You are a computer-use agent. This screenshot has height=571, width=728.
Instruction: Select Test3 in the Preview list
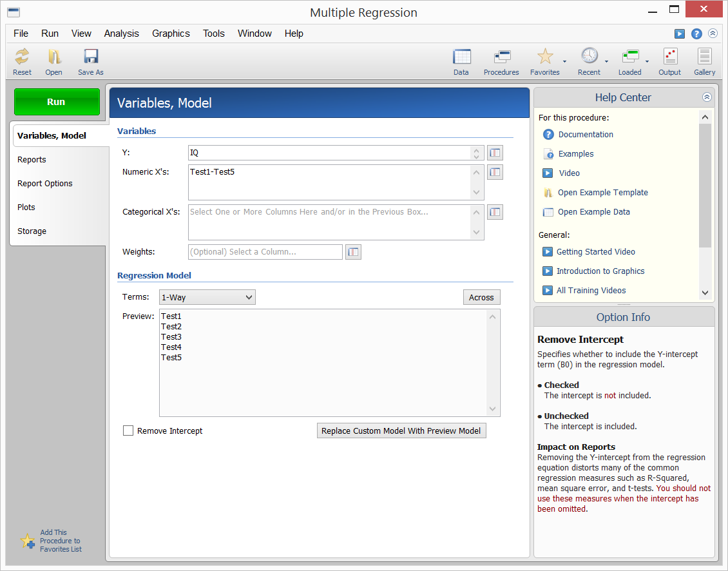[171, 337]
